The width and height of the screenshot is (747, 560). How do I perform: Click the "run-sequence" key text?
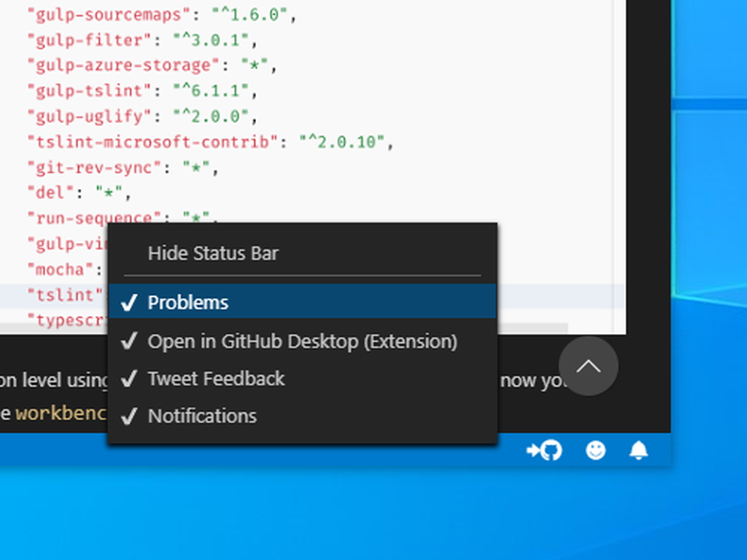tap(95, 218)
